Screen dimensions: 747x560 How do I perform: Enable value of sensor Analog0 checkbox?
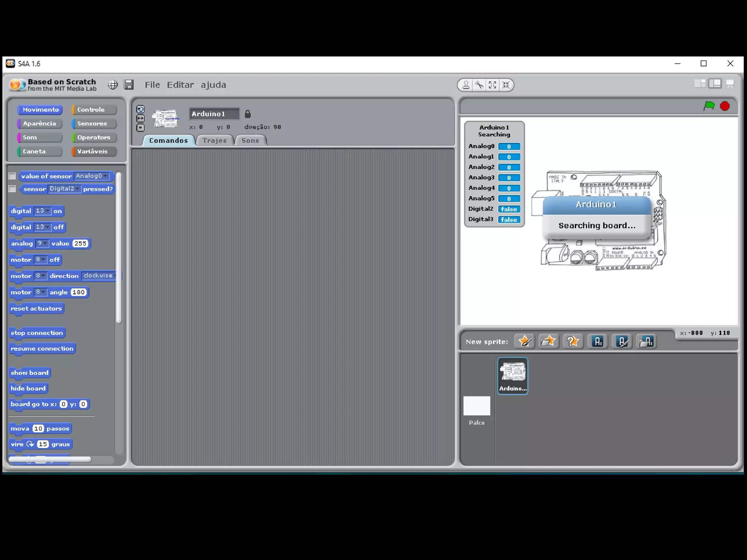coord(12,176)
